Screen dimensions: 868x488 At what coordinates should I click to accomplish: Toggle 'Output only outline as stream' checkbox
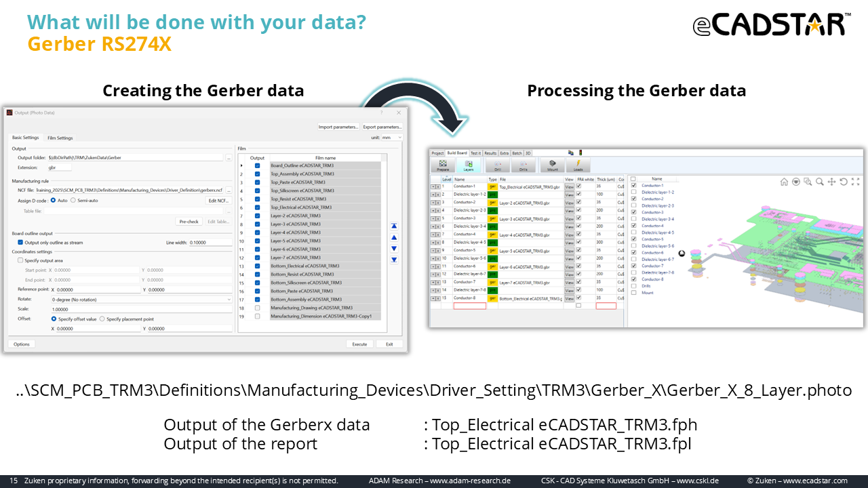(20, 242)
